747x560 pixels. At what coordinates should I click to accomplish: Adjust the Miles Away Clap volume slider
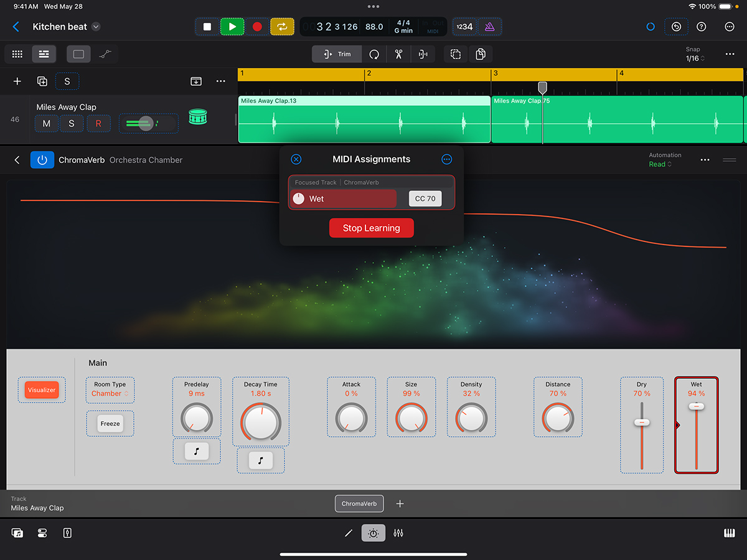pyautogui.click(x=148, y=123)
